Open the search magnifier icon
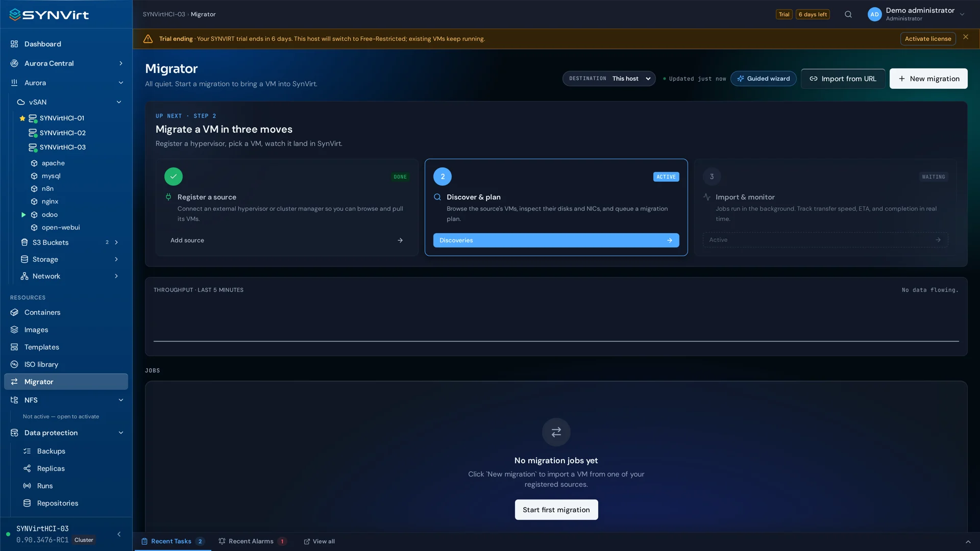This screenshot has height=551, width=980. (x=848, y=14)
